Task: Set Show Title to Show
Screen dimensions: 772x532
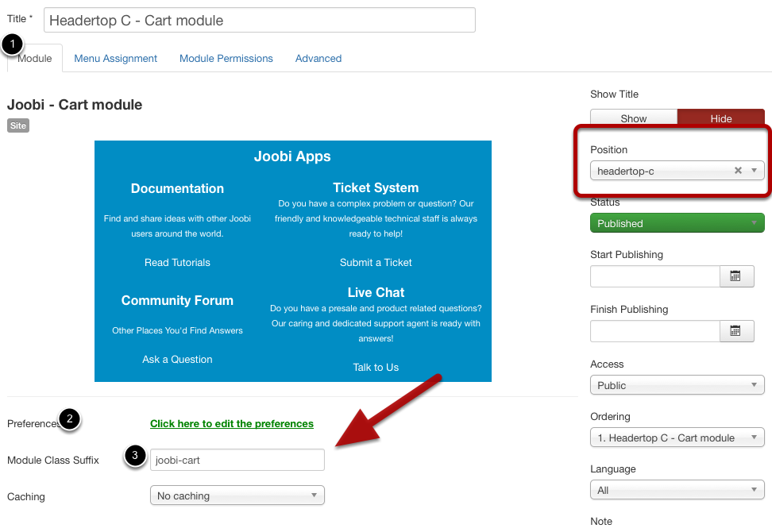Action: (x=634, y=118)
